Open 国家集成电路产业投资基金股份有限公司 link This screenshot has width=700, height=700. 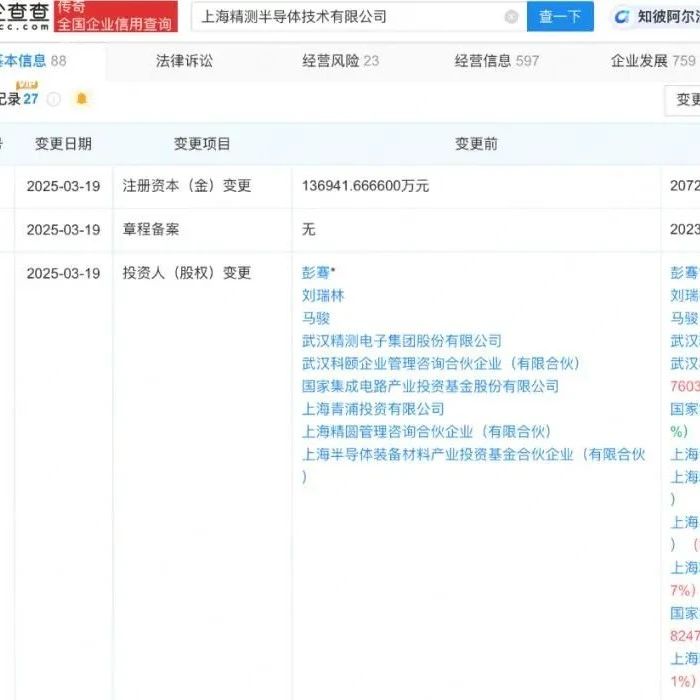[430, 386]
